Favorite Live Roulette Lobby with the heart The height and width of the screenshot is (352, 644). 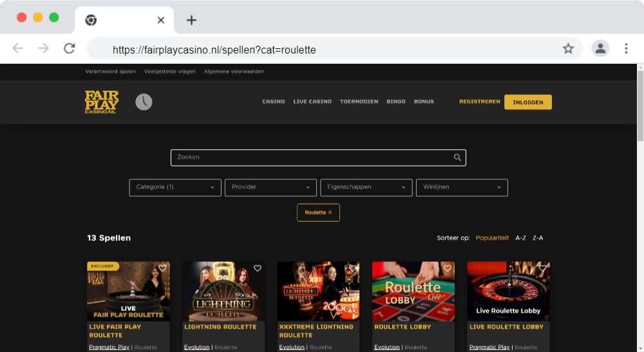coord(542,268)
